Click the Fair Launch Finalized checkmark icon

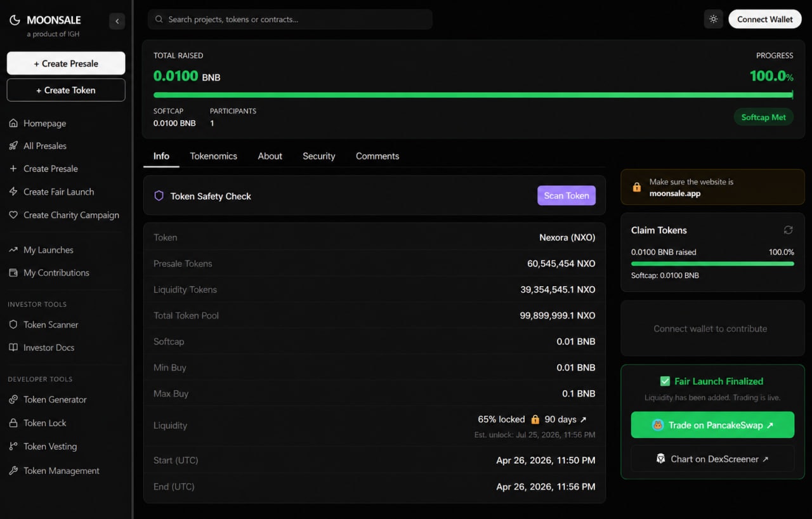click(665, 381)
